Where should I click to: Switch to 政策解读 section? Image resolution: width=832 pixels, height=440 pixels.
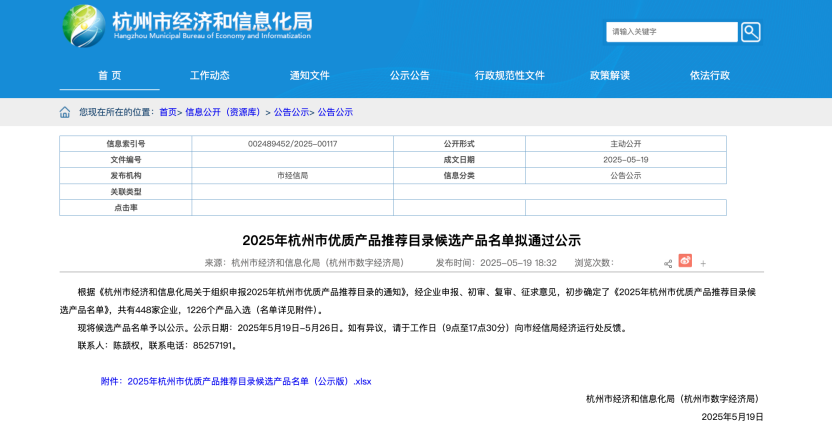pyautogui.click(x=610, y=75)
